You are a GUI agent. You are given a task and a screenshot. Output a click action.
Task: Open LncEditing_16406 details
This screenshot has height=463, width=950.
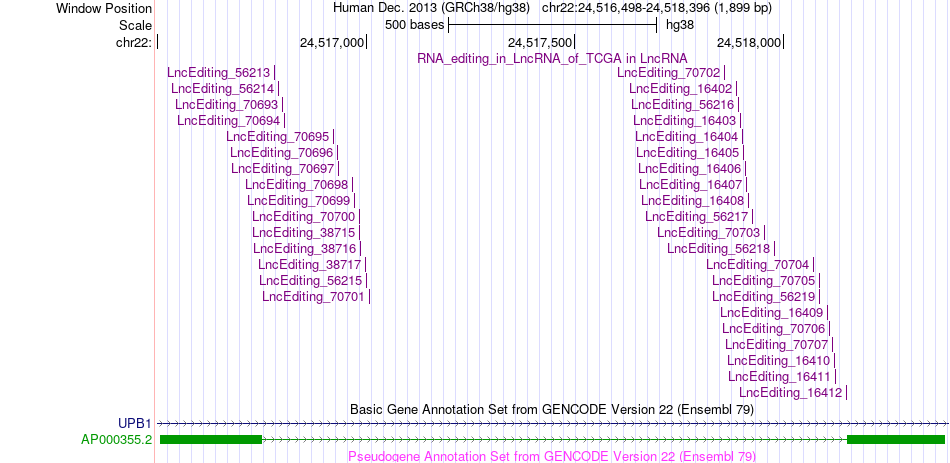[x=689, y=168]
